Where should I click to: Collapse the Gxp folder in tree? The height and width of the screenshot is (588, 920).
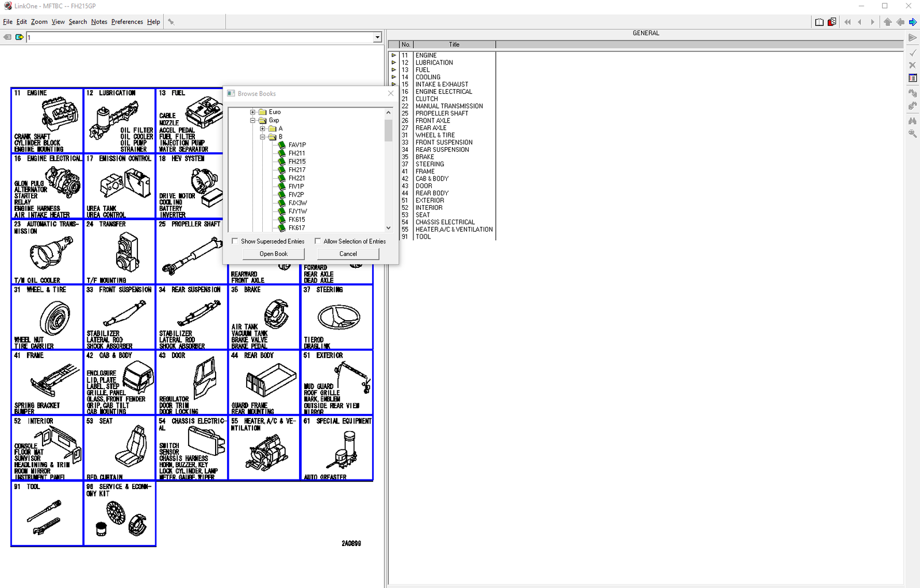[252, 121]
